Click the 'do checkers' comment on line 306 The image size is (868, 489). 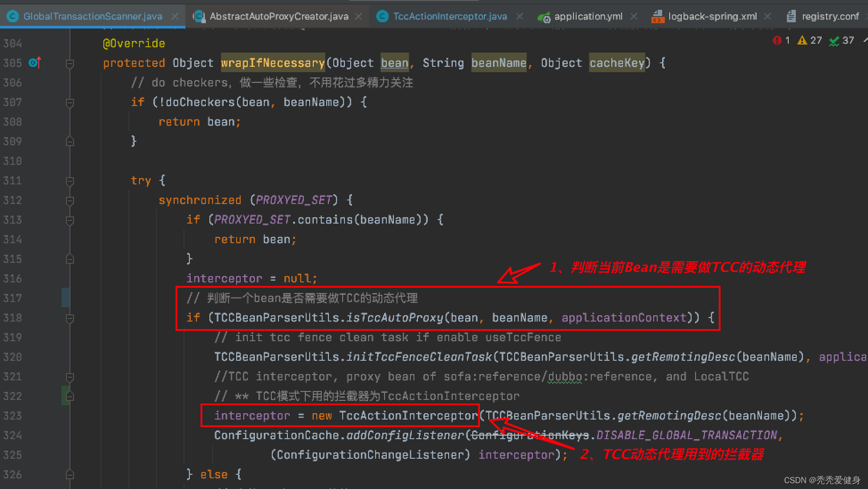(x=272, y=82)
